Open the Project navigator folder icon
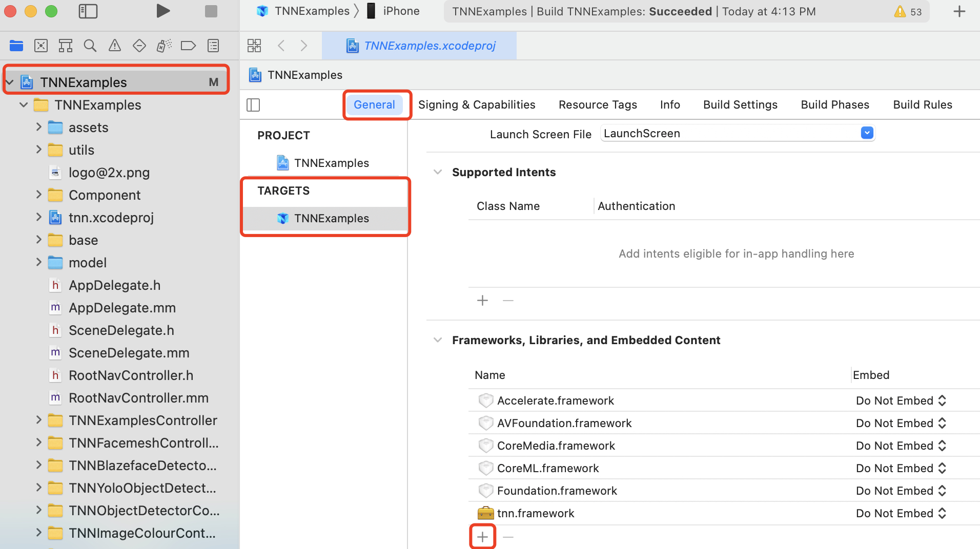Image resolution: width=980 pixels, height=549 pixels. [x=16, y=46]
